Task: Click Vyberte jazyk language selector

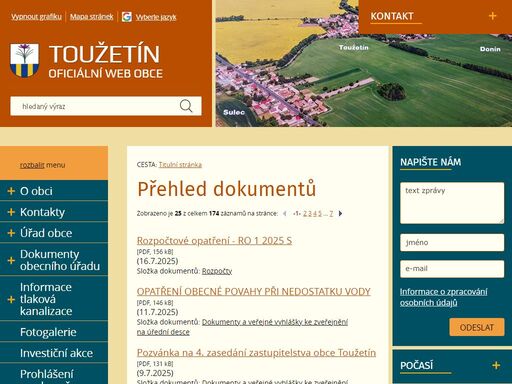Action: 156,17
